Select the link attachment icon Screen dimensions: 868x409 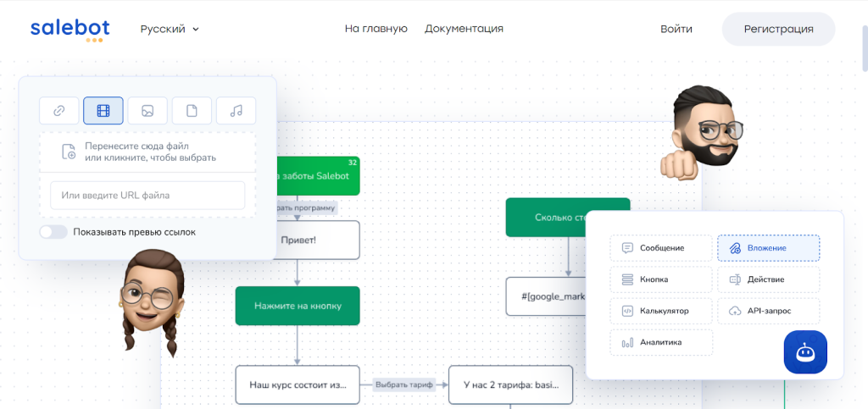point(59,111)
